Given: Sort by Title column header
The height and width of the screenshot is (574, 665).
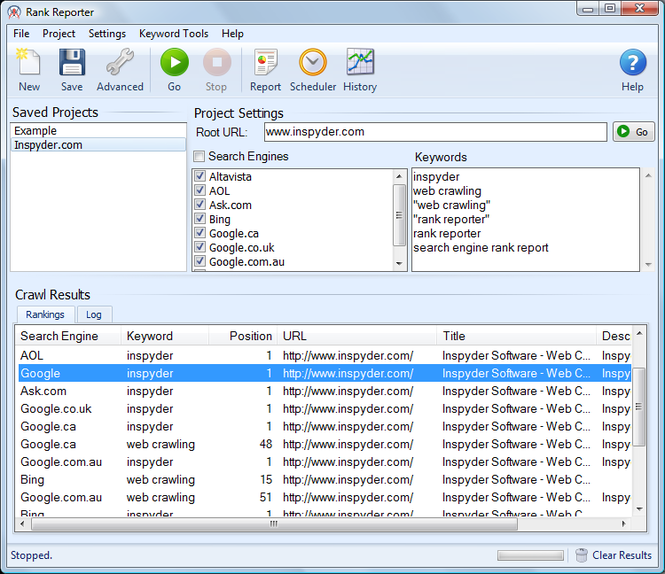Looking at the screenshot, I should [x=516, y=336].
